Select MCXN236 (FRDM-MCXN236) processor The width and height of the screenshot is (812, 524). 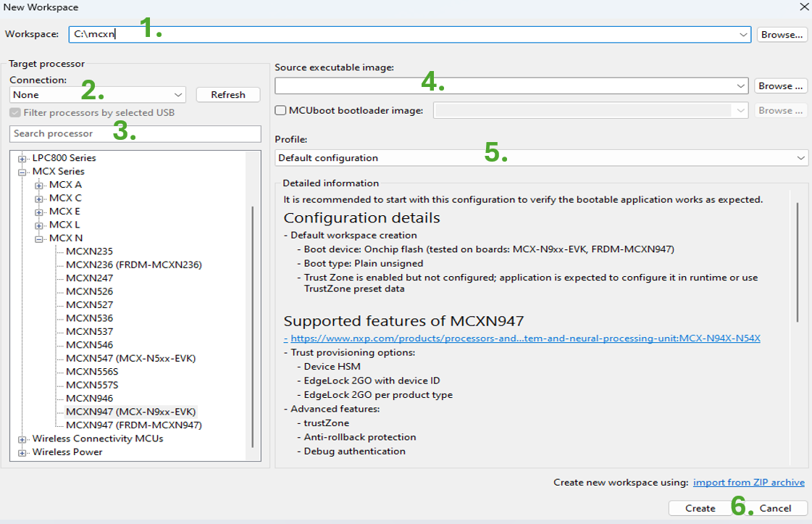pyautogui.click(x=133, y=265)
